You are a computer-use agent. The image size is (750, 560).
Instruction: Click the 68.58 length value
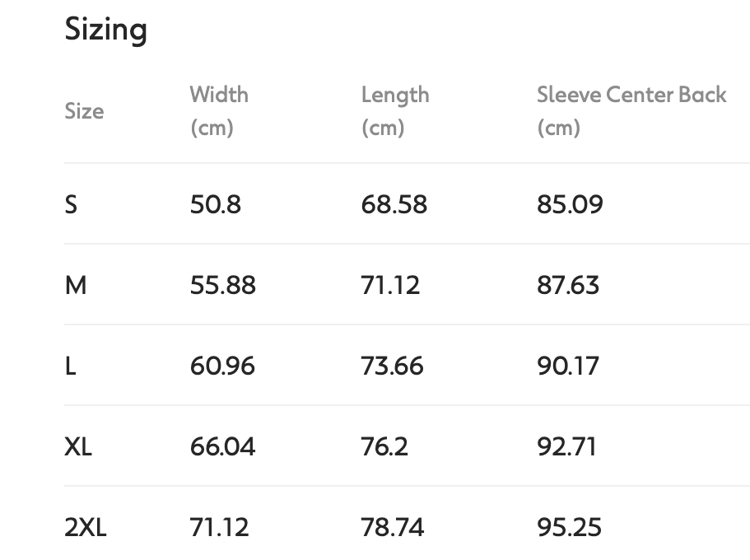click(394, 204)
